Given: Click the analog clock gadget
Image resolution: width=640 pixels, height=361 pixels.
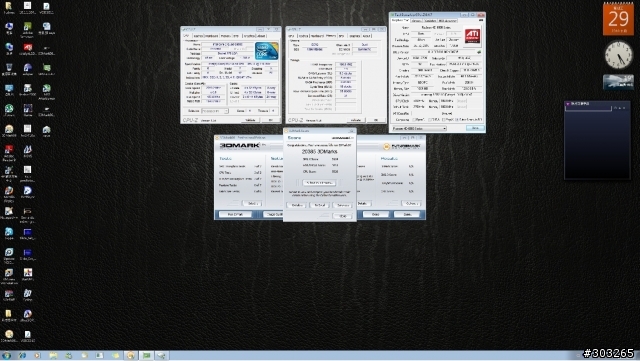Looking at the screenshot, I should click(x=618, y=55).
